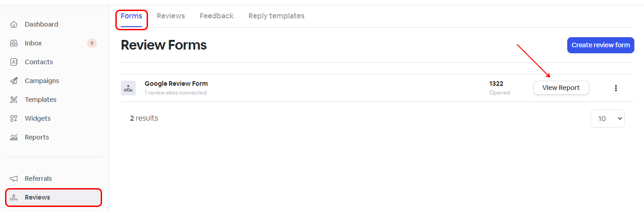Click the Inbox tray icon

click(x=14, y=43)
